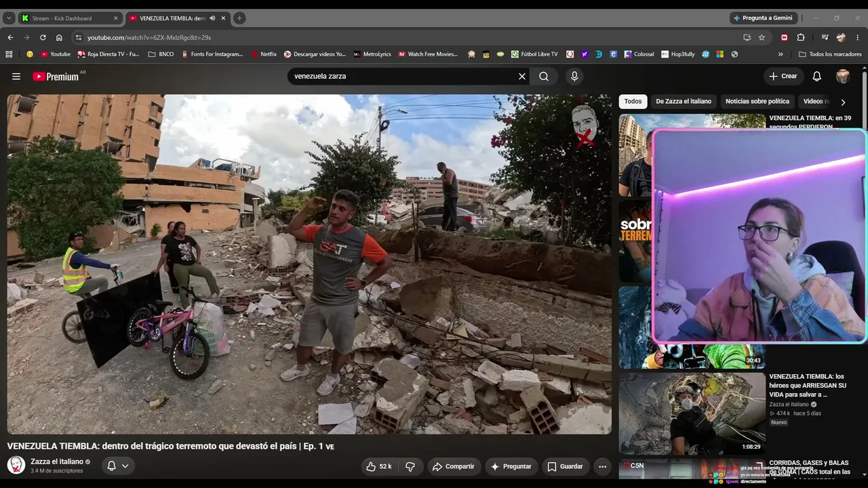The height and width of the screenshot is (488, 868).
Task: Reload the current page
Action: 43,37
